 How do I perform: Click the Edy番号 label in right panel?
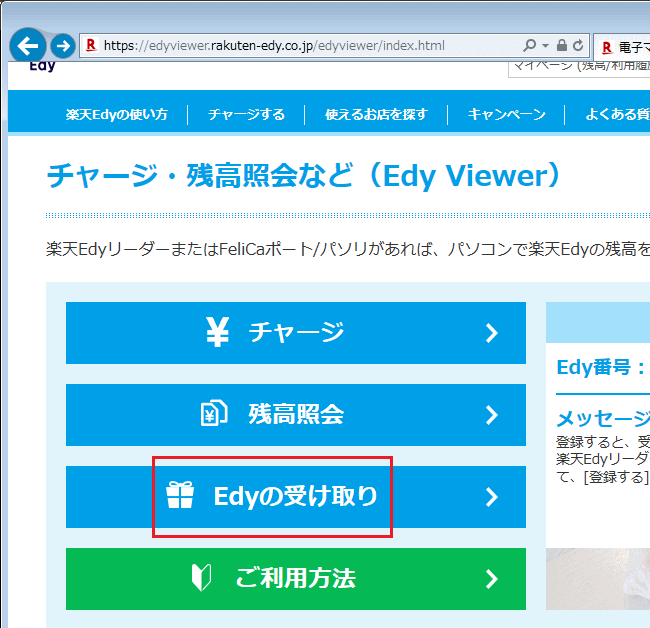[x=601, y=367]
